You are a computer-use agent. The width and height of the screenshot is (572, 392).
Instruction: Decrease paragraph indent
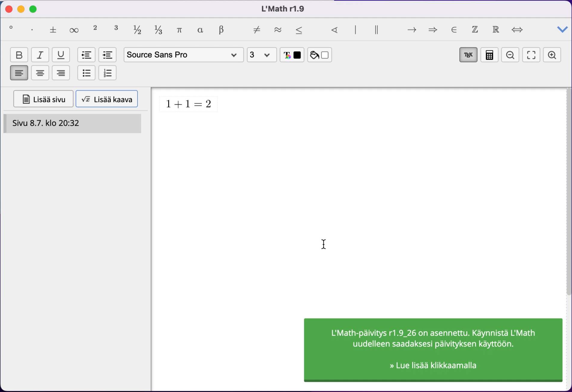[x=87, y=55]
